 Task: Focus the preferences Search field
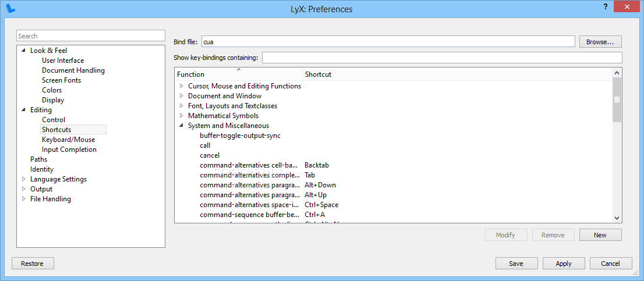pyautogui.click(x=91, y=35)
